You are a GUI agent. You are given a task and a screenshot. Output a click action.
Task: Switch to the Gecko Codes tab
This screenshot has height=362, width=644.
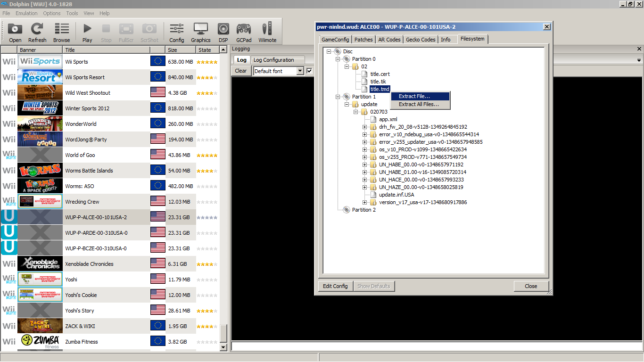click(421, 40)
